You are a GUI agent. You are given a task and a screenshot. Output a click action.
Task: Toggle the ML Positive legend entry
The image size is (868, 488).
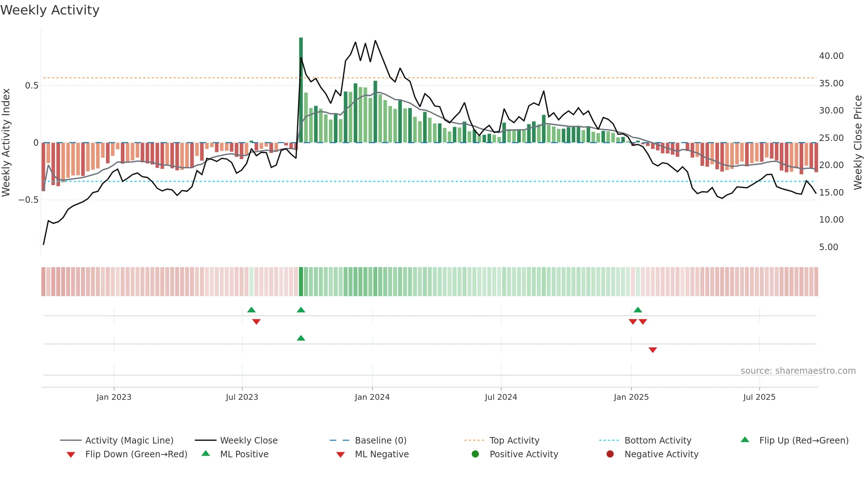pos(235,454)
